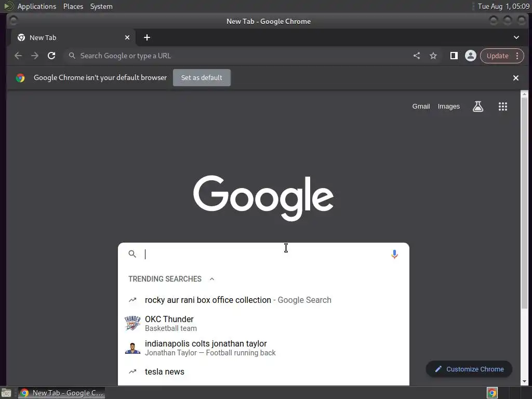Viewport: 532px width, 399px height.
Task: Open the Gmail link
Action: (x=421, y=107)
